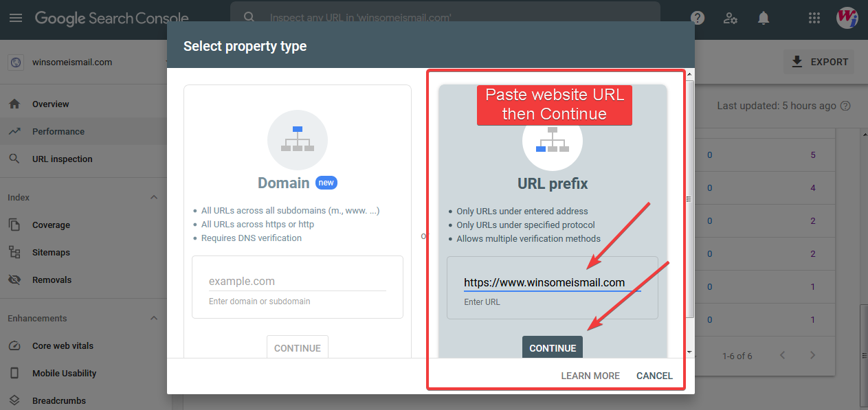Open the Google apps grid
This screenshot has height=410, width=868.
point(814,19)
